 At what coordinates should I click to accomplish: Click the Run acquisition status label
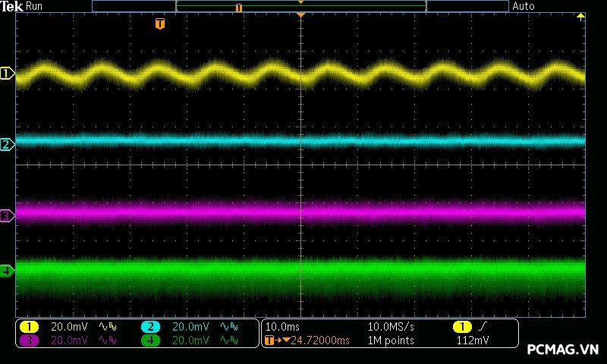coord(36,6)
